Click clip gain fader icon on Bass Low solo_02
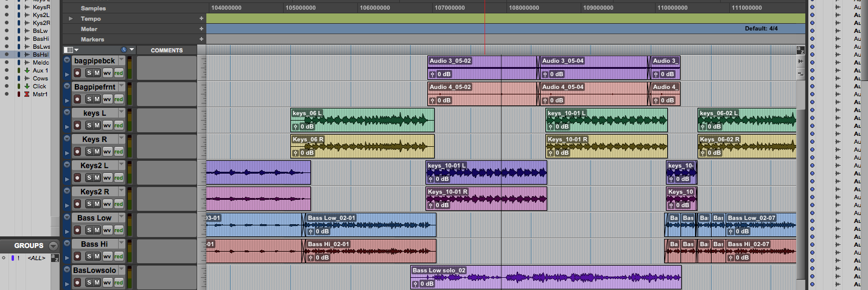The height and width of the screenshot is (290, 868). point(416,284)
